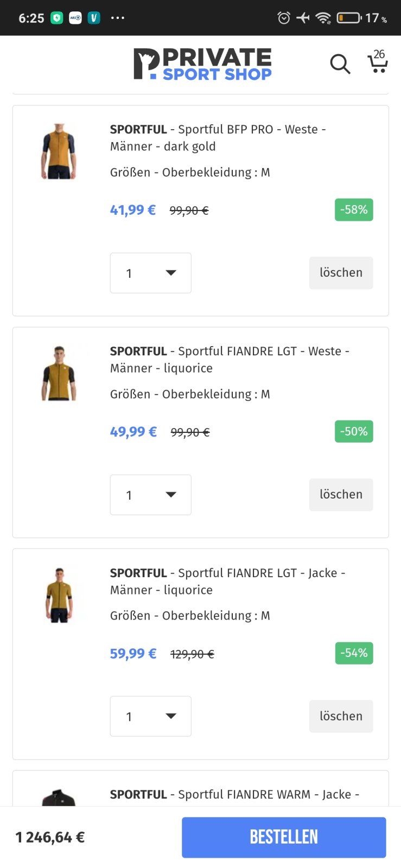The height and width of the screenshot is (868, 401).
Task: Change quantity of FIANDRE LGT Jacke
Action: [x=150, y=716]
